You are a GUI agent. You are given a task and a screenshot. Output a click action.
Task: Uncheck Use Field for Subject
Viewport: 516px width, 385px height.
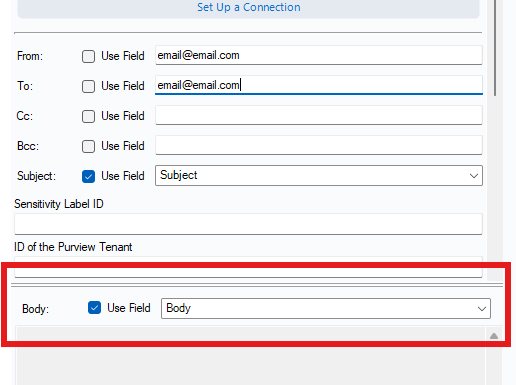coord(88,176)
